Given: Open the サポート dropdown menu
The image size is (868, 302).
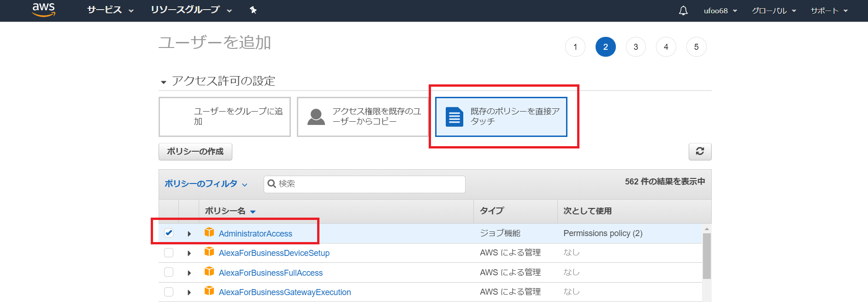Looking at the screenshot, I should coord(829,11).
